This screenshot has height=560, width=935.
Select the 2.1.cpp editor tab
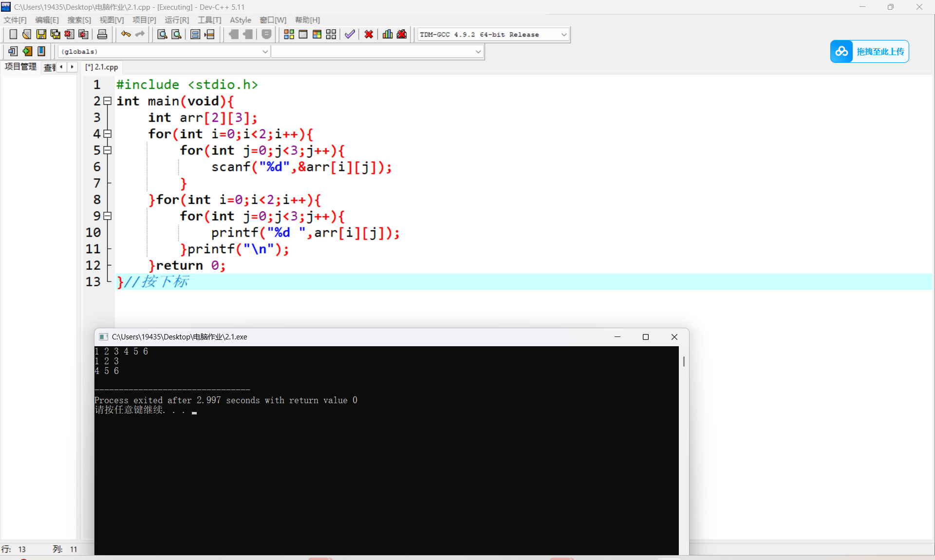pyautogui.click(x=102, y=67)
